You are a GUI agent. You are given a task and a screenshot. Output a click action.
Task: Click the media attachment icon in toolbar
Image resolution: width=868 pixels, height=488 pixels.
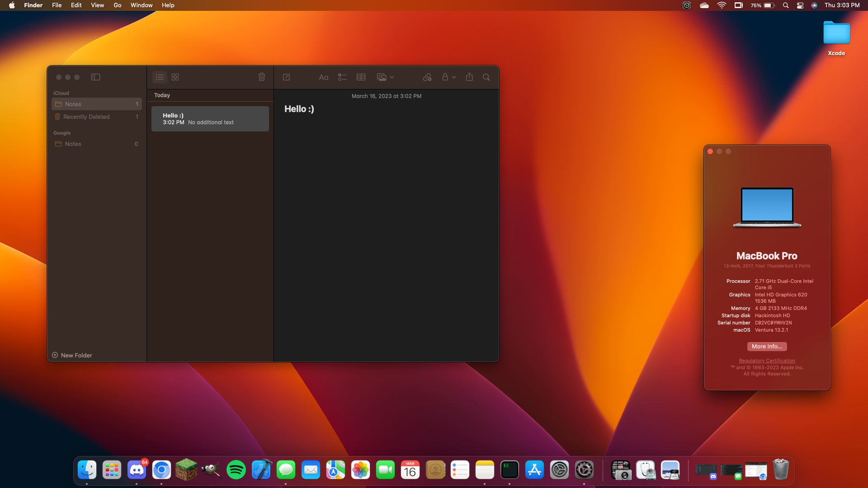382,77
